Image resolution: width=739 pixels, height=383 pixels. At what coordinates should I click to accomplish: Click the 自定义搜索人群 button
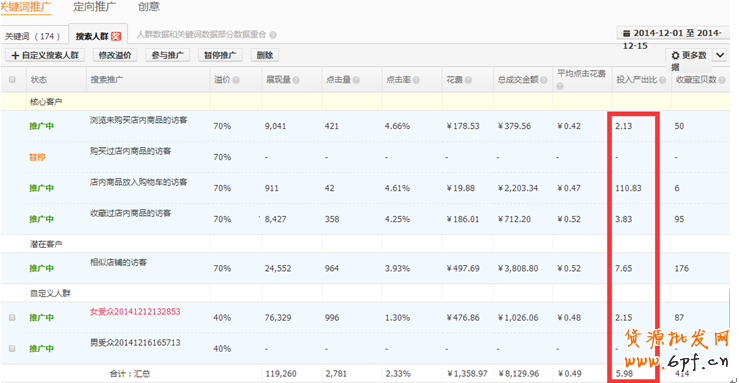click(45, 55)
